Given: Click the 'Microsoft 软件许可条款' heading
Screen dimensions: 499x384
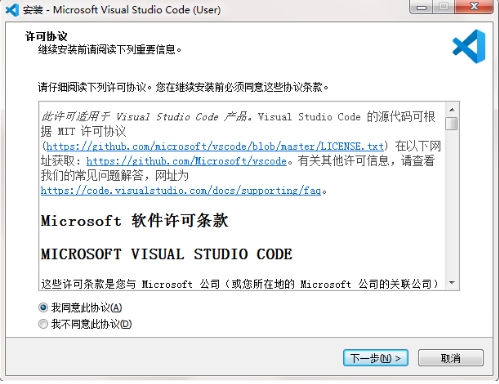Looking at the screenshot, I should (x=134, y=221).
